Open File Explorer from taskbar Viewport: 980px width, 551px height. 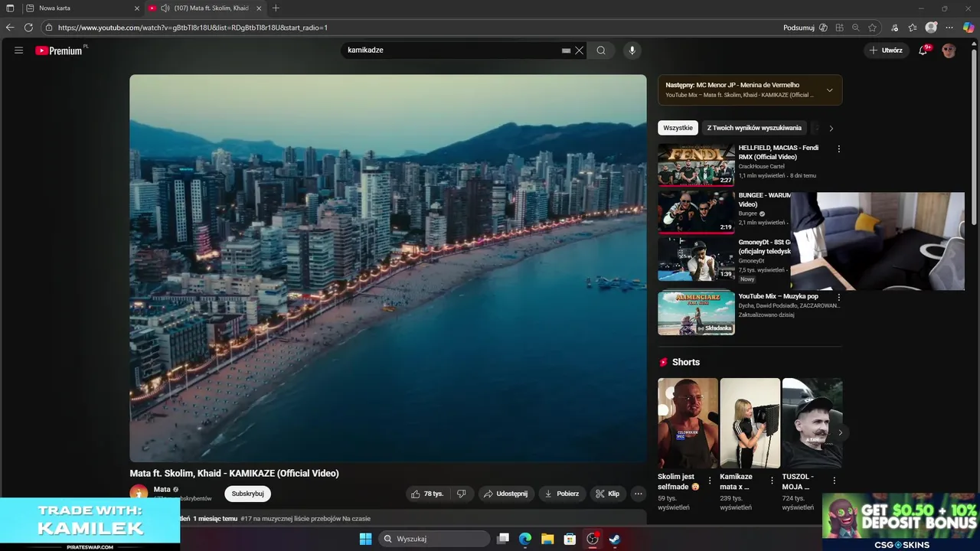(547, 539)
